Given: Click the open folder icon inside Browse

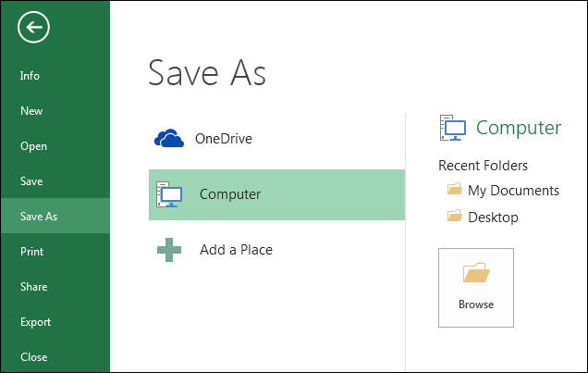Looking at the screenshot, I should click(475, 272).
